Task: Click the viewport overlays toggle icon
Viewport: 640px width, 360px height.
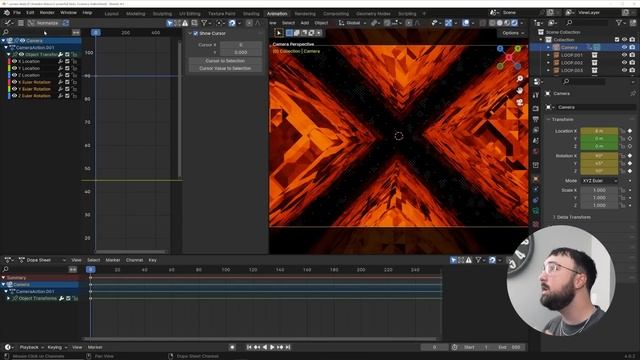Action: point(465,23)
